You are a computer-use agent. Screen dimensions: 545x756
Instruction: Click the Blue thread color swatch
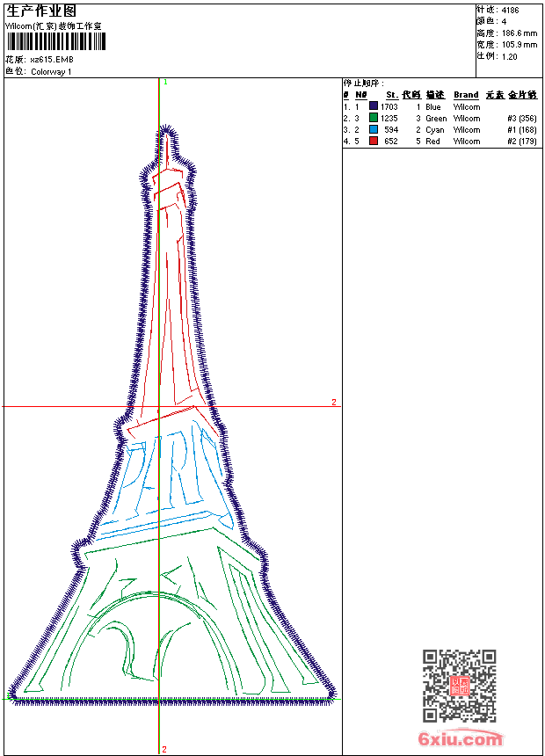coord(374,106)
